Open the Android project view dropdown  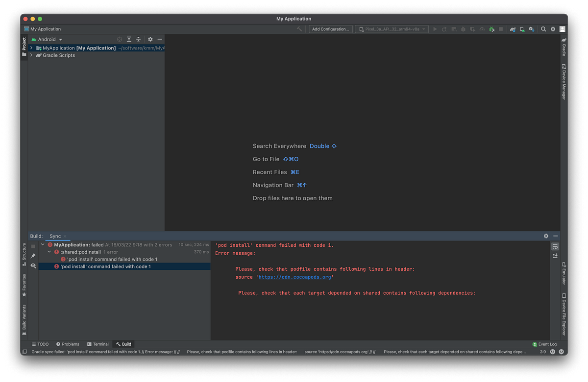tap(47, 39)
